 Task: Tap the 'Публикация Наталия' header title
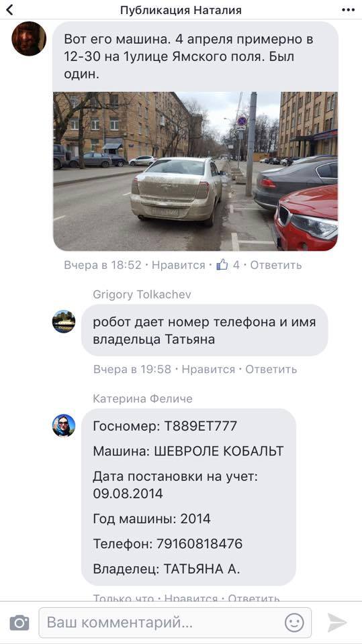coord(181,10)
